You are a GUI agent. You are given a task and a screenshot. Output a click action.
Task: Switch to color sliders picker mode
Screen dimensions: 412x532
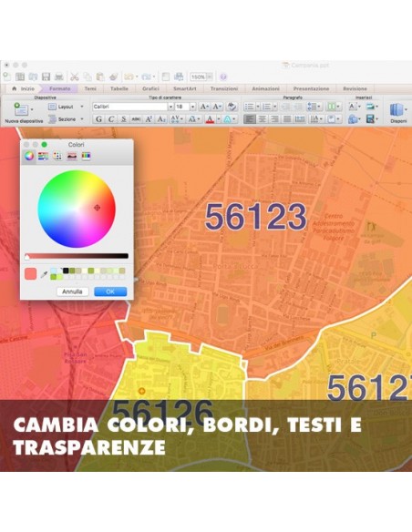pos(43,156)
